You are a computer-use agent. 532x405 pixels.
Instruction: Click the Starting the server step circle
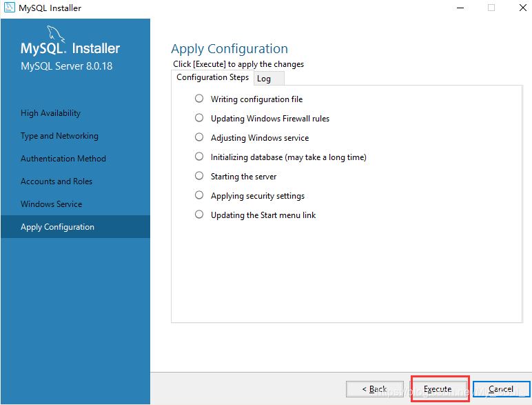199,176
